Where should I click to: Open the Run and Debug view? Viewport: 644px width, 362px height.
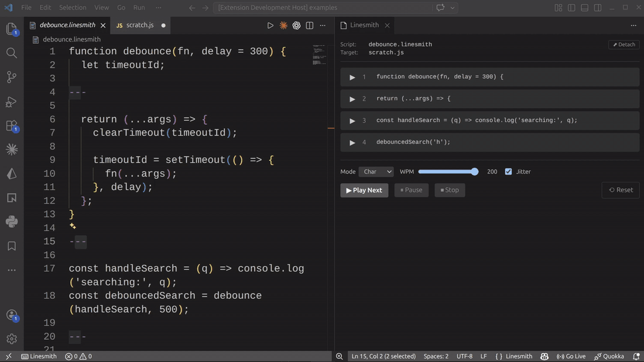[12, 101]
